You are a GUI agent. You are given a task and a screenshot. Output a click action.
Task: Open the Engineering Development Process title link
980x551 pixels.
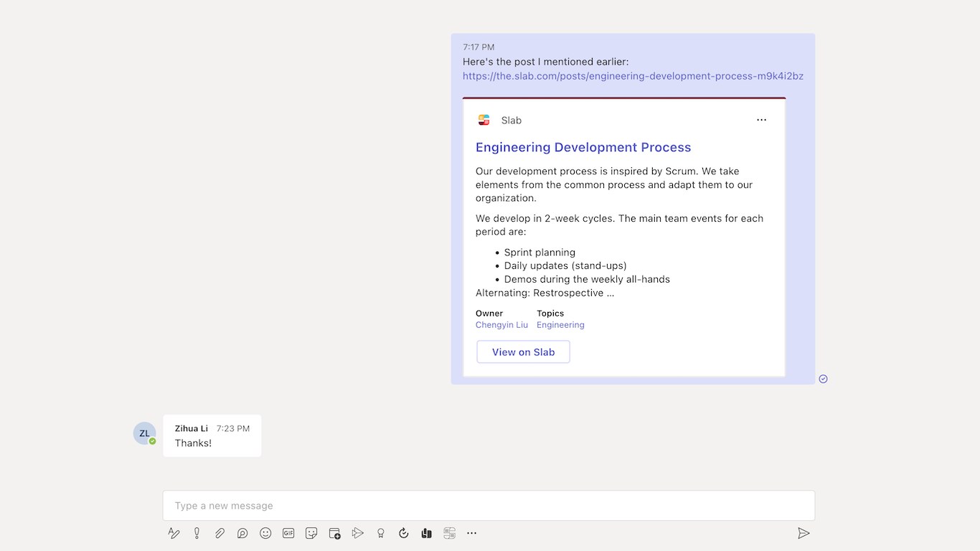583,147
